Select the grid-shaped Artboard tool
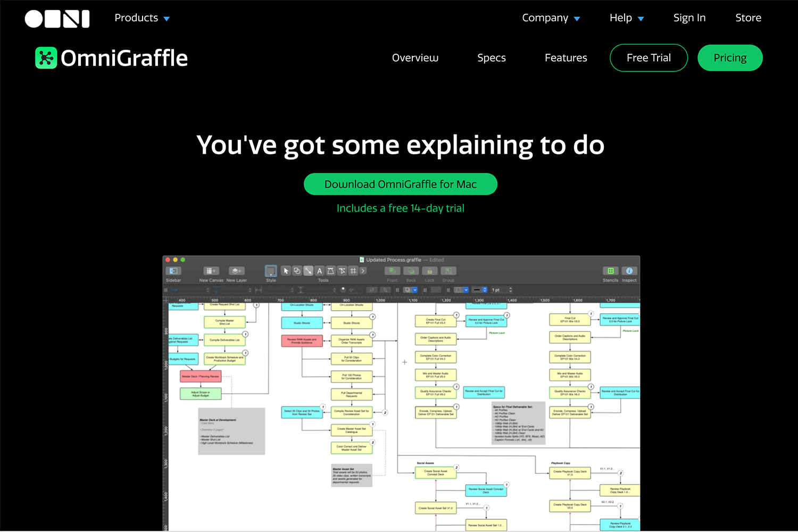 coord(353,271)
